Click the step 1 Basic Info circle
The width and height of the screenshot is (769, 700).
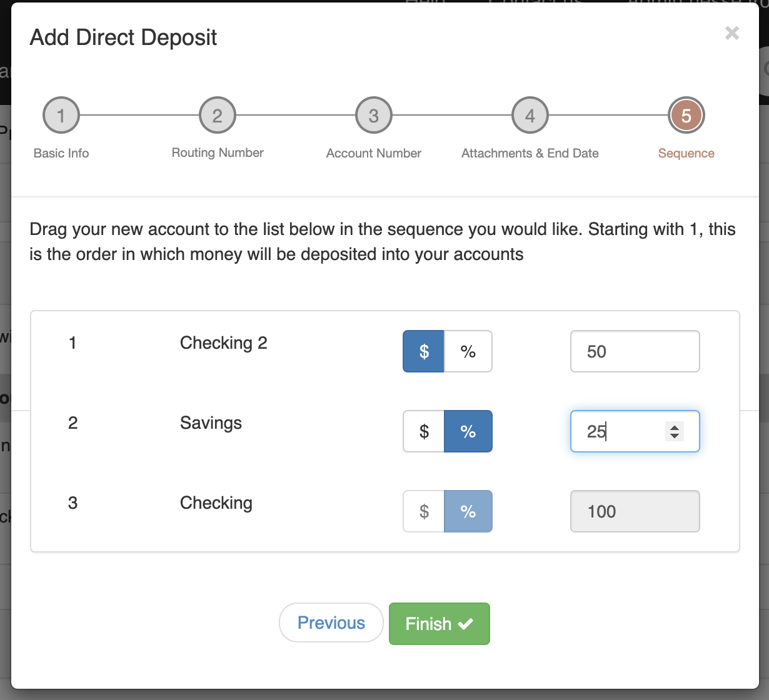point(61,115)
